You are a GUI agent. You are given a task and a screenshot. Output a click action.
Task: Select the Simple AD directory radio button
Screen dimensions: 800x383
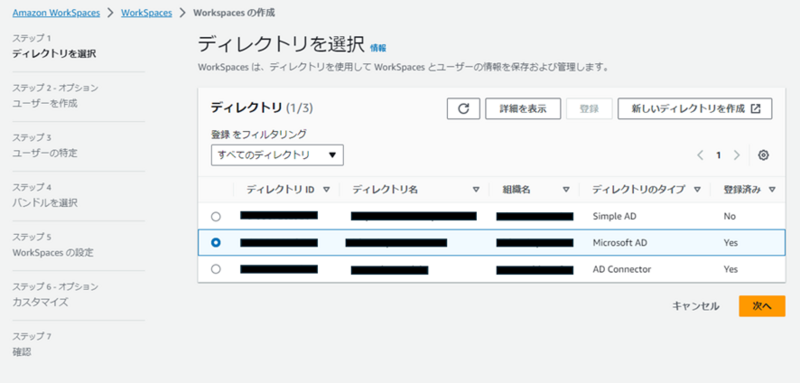[x=216, y=216]
